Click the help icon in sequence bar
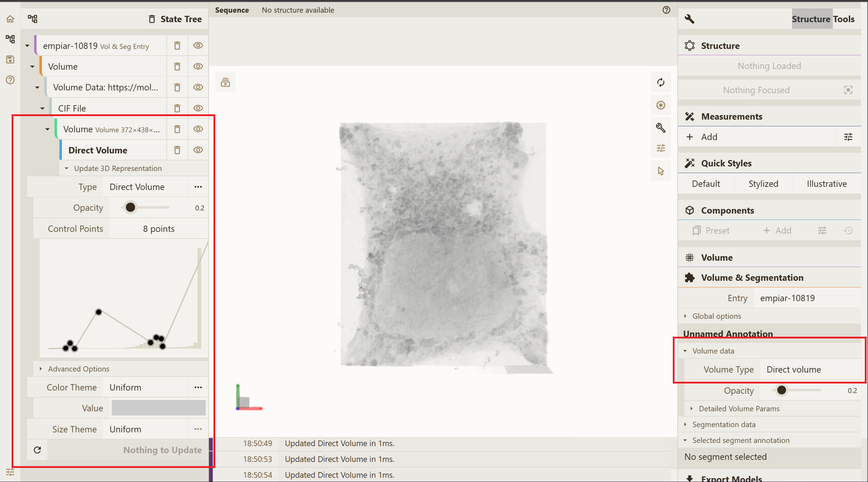868x482 pixels. point(666,10)
